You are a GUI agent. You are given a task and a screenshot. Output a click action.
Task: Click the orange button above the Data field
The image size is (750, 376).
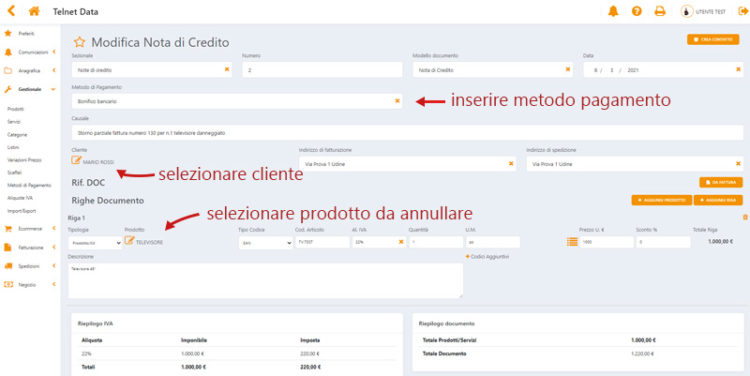(x=713, y=39)
